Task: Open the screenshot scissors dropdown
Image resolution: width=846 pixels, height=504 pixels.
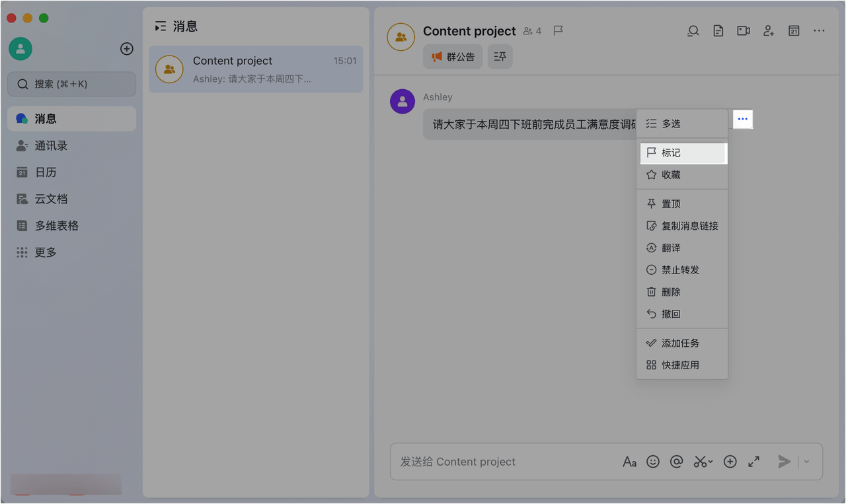Action: click(703, 462)
